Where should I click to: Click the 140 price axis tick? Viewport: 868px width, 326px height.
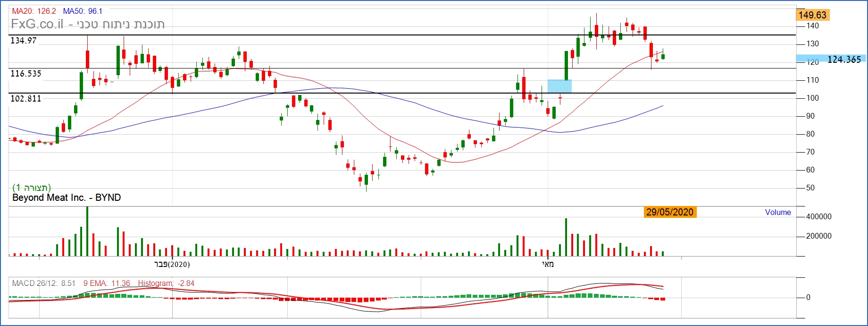point(812,26)
